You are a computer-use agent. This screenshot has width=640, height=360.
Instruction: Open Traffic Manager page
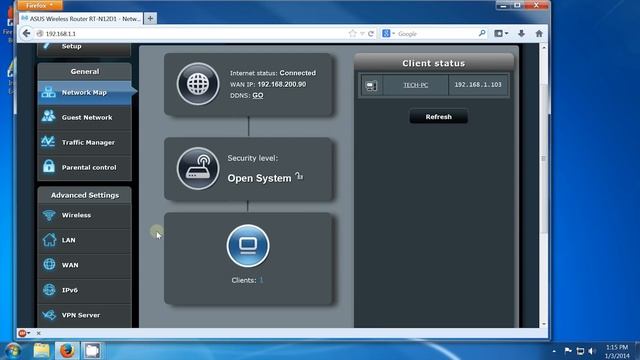point(84,142)
